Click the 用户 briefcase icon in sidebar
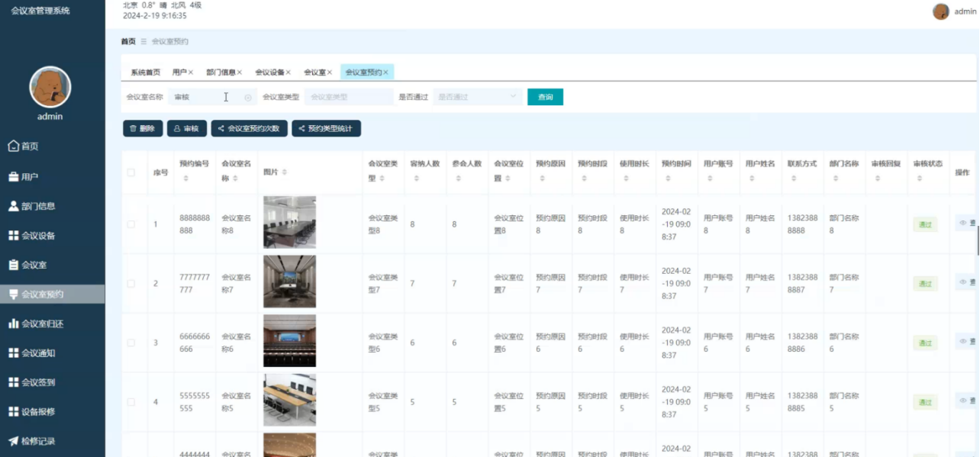 pos(13,176)
